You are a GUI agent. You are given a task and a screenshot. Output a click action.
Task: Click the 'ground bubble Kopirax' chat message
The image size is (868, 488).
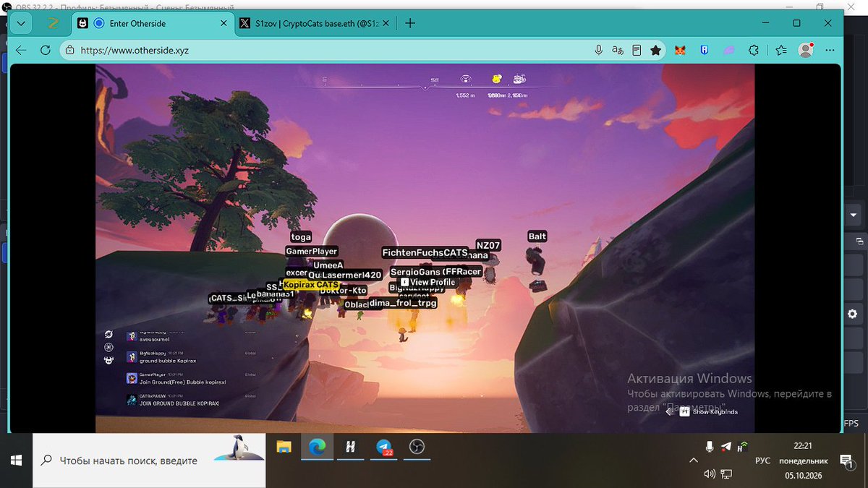tap(168, 360)
